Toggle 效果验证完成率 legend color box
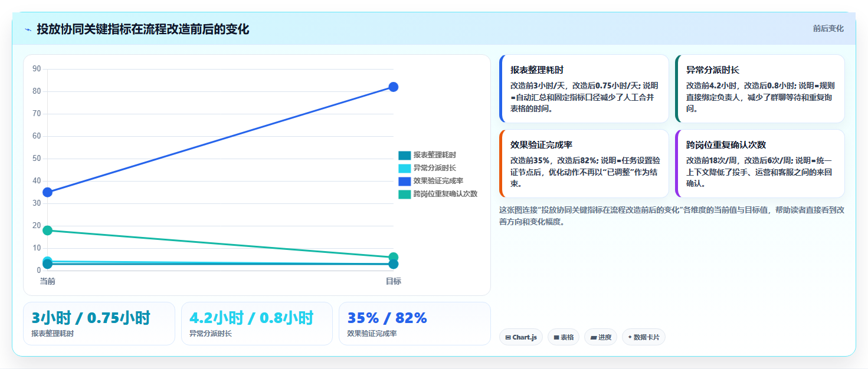This screenshot has width=868, height=369. pos(404,181)
